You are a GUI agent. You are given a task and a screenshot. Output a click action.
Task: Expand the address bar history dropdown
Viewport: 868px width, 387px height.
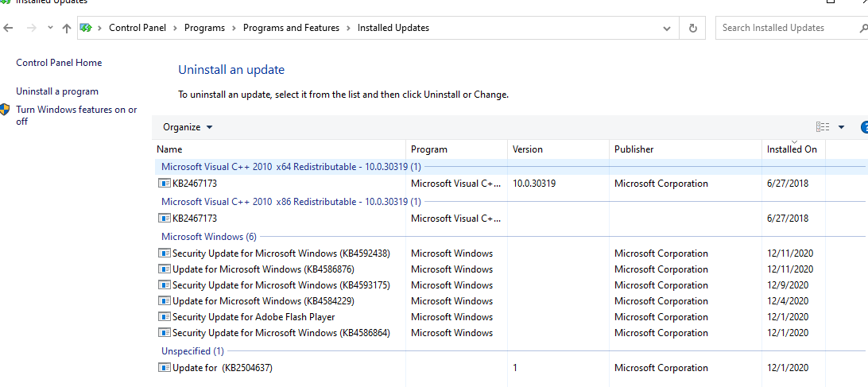tap(667, 28)
